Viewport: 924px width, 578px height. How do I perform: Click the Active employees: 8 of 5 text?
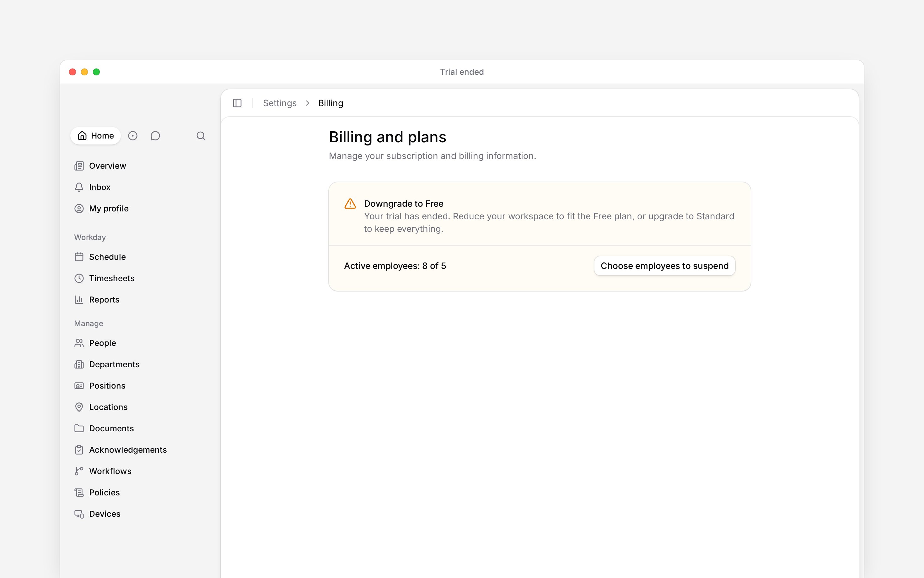point(395,266)
